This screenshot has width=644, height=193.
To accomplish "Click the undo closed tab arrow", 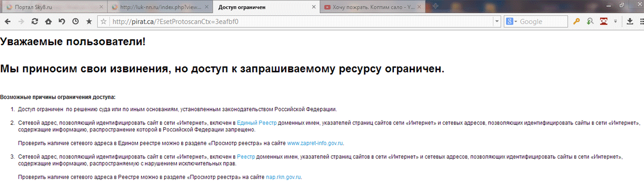I will [x=62, y=21].
